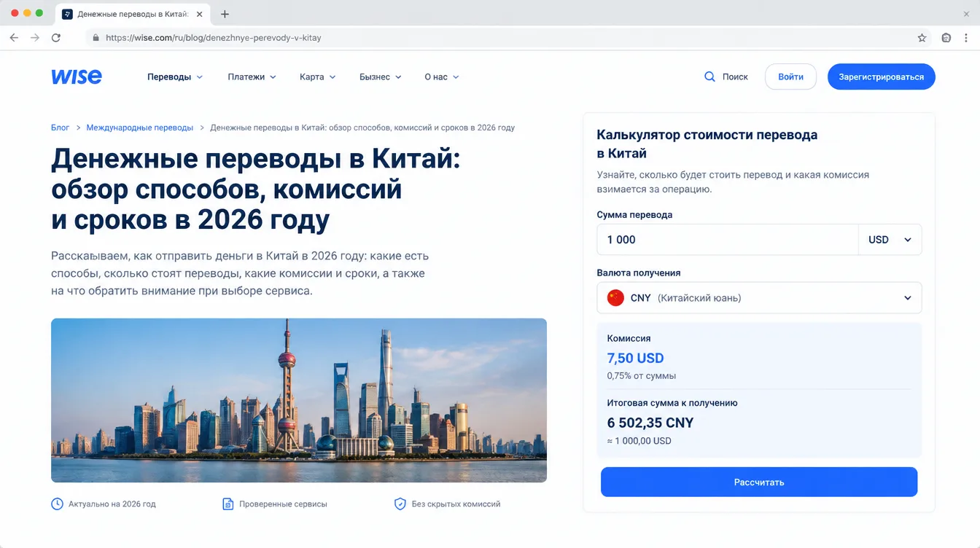This screenshot has width=980, height=548.
Task: Click 'Итоговая сумма к получению' label
Action: [x=672, y=402]
